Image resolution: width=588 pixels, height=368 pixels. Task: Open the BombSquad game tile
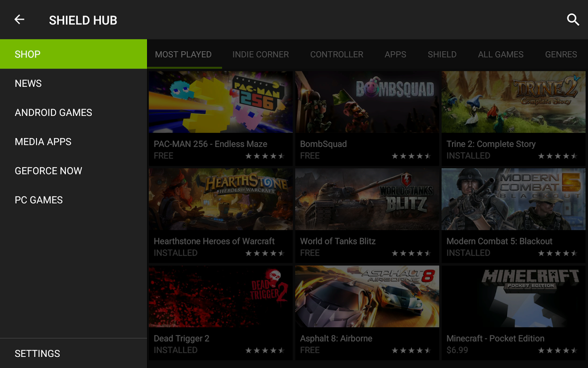pos(367,119)
